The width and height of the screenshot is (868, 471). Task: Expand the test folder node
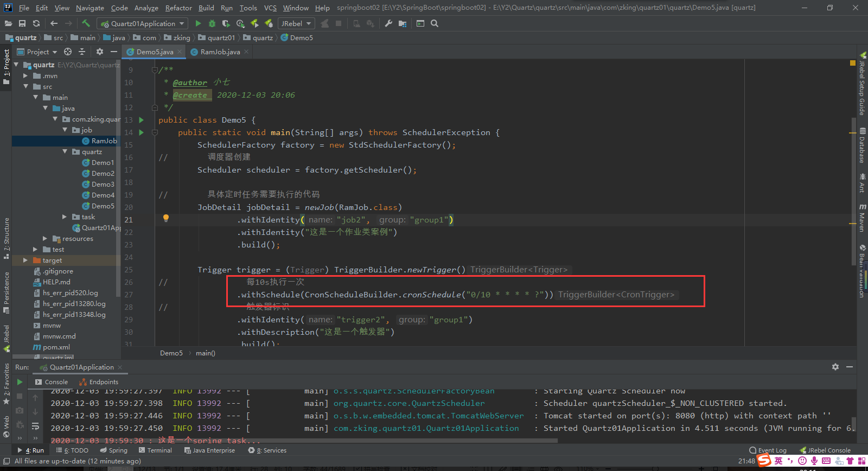(35, 250)
